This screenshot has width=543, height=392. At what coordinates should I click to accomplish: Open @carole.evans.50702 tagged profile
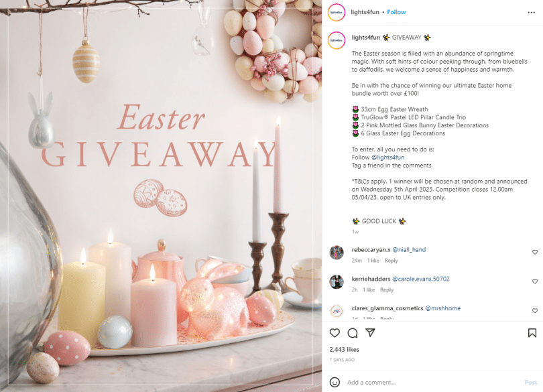tap(421, 279)
